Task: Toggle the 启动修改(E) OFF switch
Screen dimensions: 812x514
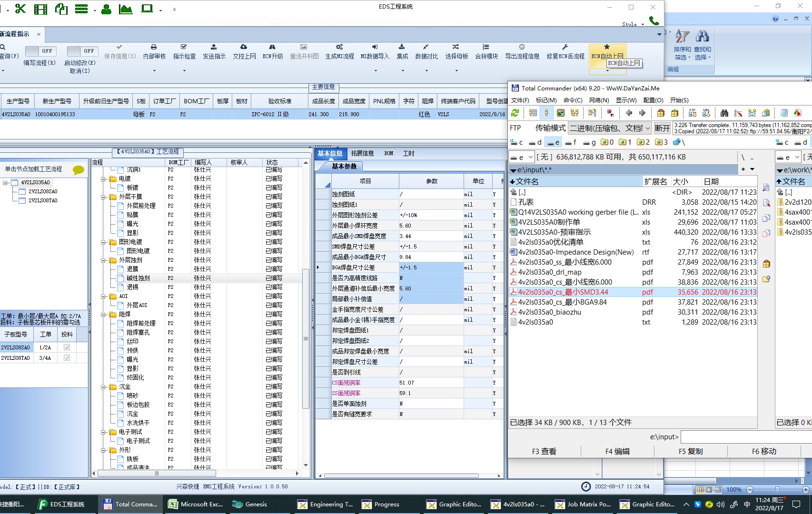Action: click(82, 51)
